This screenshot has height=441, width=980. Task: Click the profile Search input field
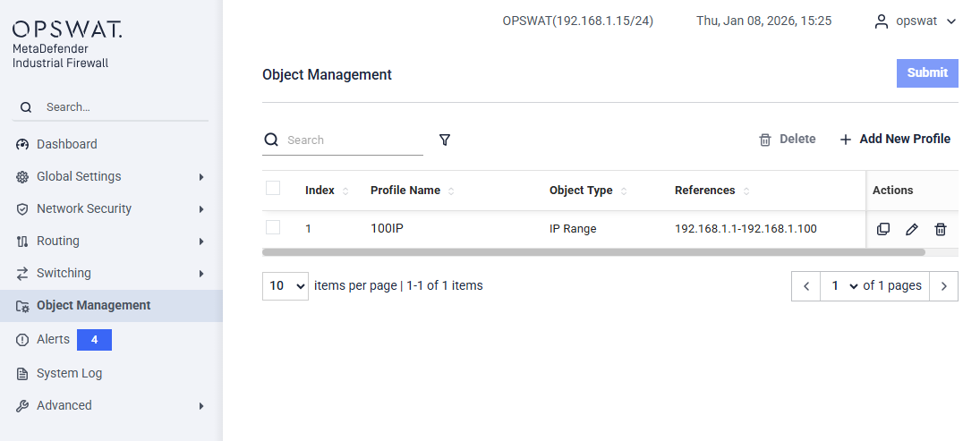point(353,140)
